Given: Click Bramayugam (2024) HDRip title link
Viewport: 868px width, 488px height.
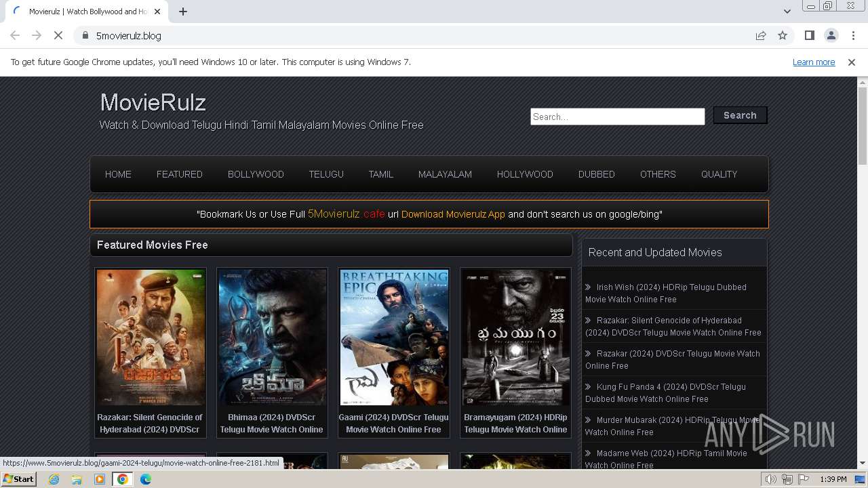Looking at the screenshot, I should point(515,424).
